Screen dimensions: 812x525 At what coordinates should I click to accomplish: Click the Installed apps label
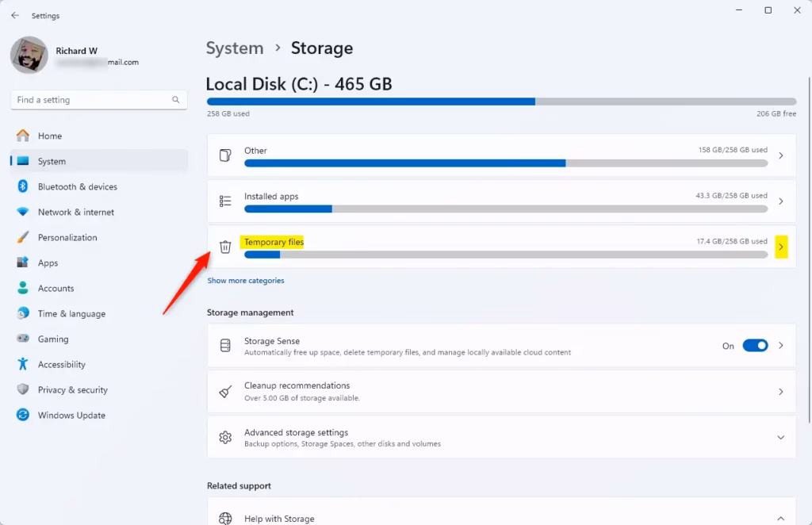[271, 196]
